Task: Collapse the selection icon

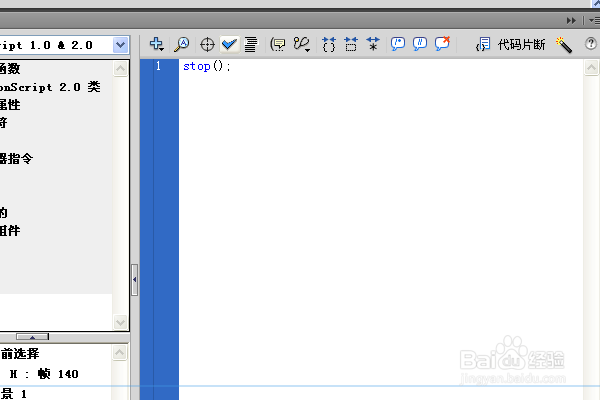Action: click(351, 44)
